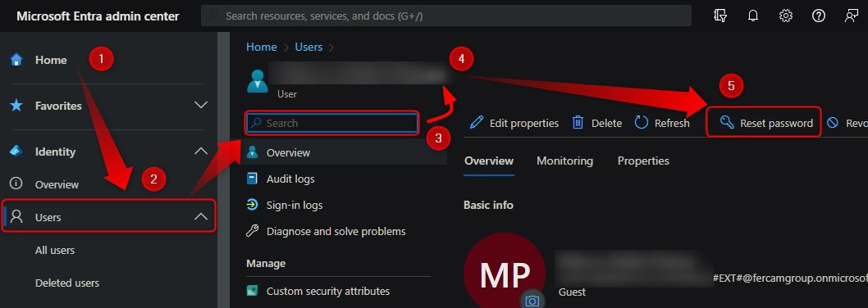
Task: Click the Home house icon in sidebar
Action: 16,59
